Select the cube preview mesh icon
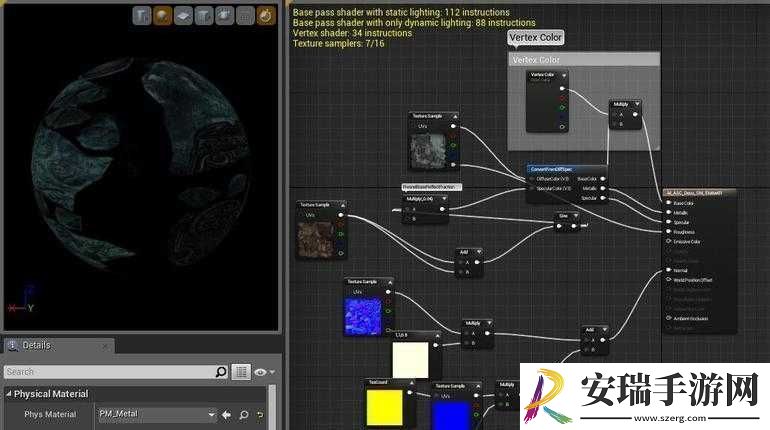Screen dimensions: 770x430 pyautogui.click(x=204, y=16)
